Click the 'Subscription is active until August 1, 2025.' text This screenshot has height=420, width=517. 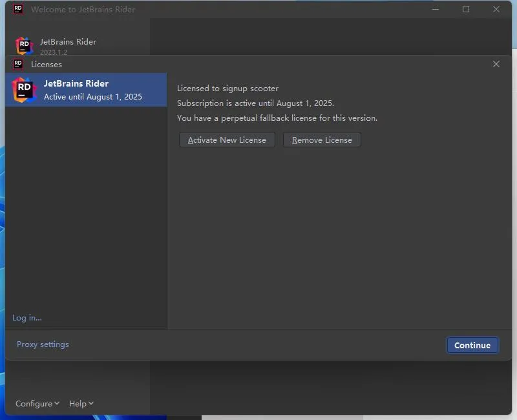pos(255,103)
